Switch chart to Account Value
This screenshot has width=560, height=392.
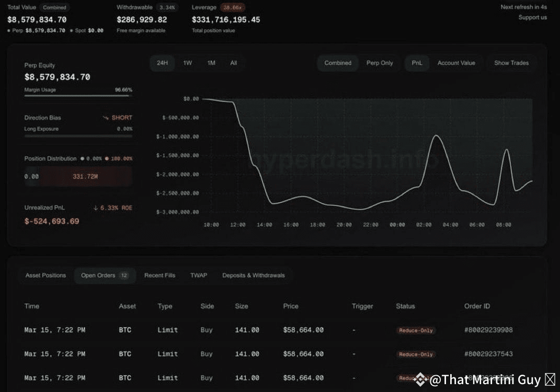pos(456,63)
